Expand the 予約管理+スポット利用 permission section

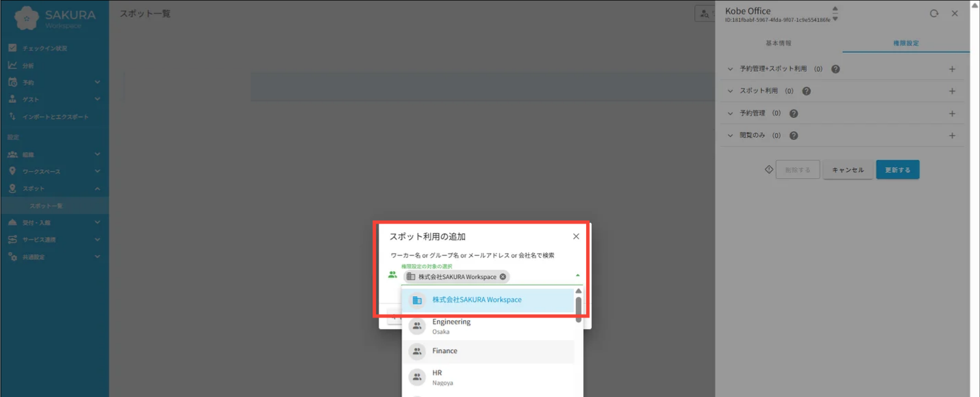[x=730, y=69]
